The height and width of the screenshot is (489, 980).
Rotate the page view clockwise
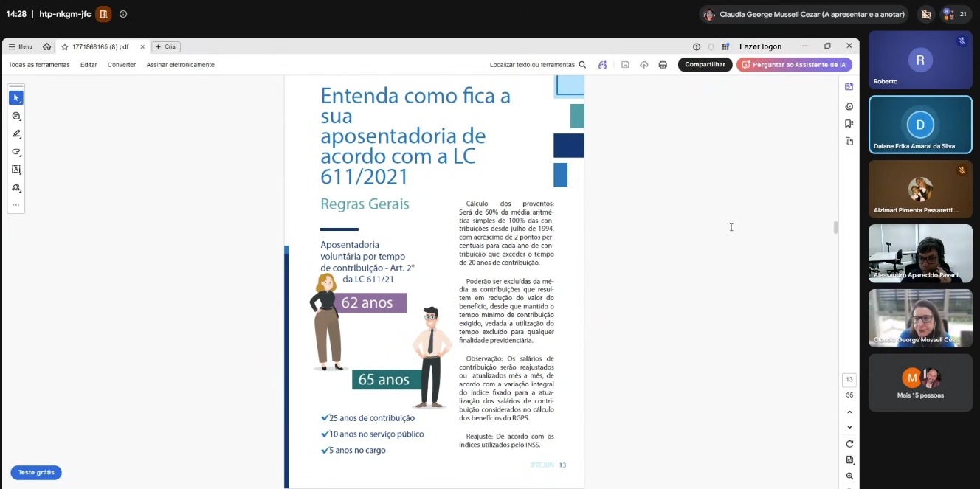tap(849, 444)
